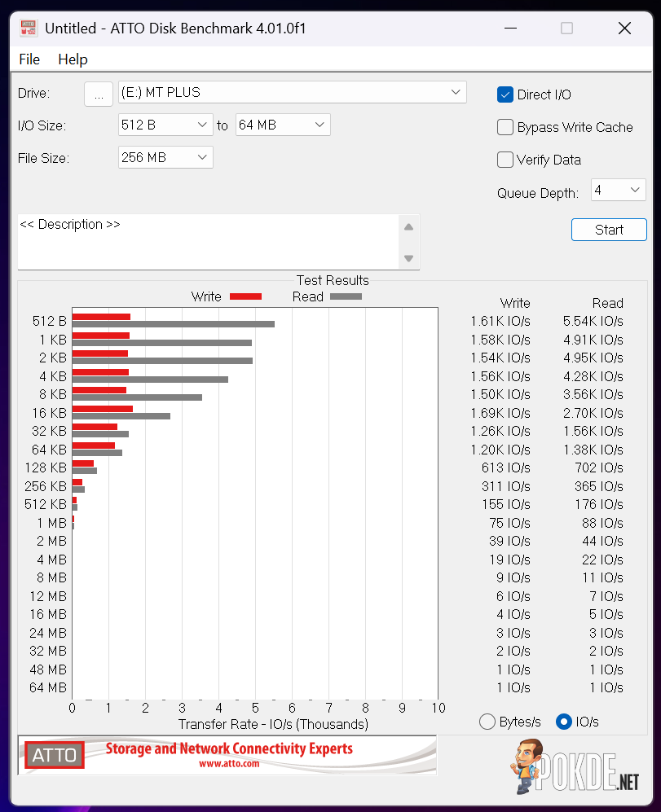
Task: Click 'Transfer Rate - IO/s (Thousands)' axis label
Action: [x=273, y=724]
